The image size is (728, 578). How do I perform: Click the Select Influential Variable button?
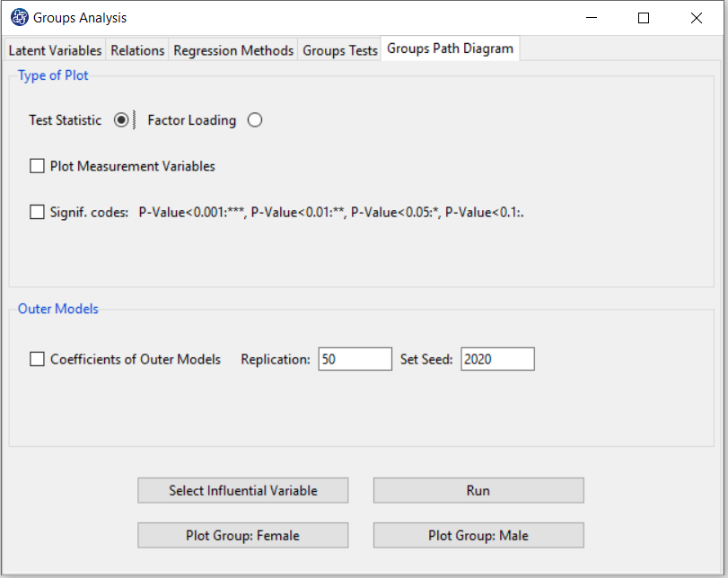[x=243, y=490]
